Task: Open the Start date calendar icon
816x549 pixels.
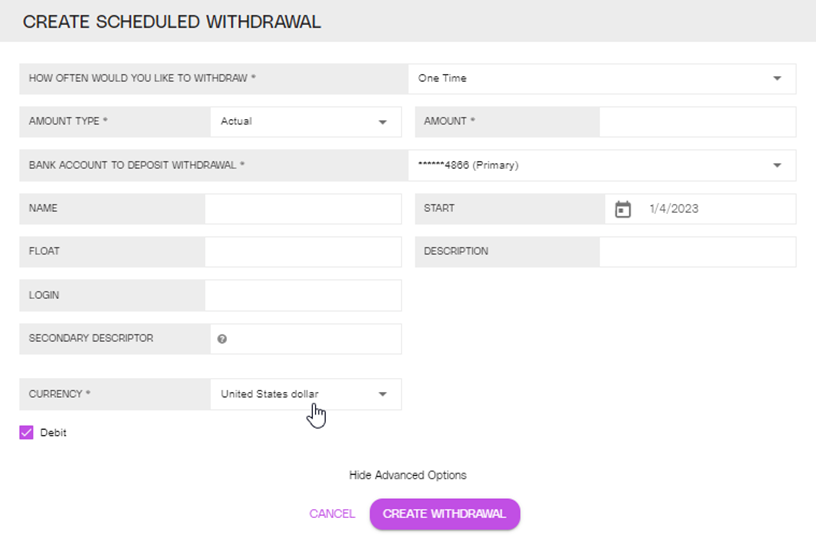Action: (622, 209)
